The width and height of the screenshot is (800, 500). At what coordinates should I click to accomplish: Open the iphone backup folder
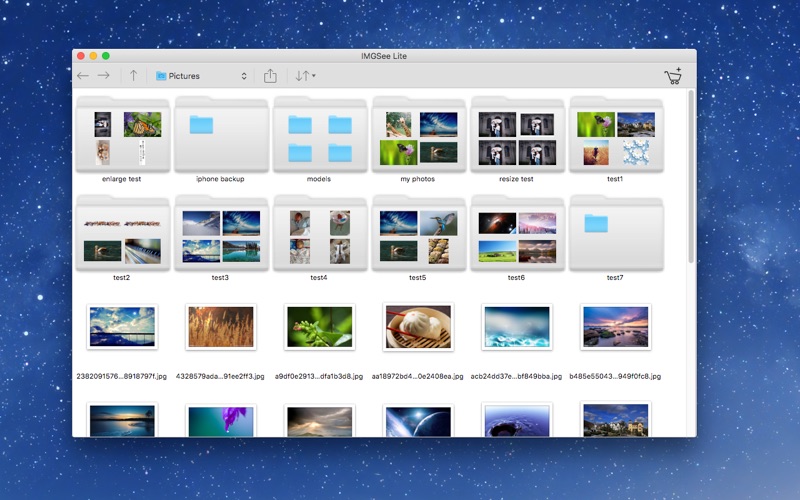(221, 134)
